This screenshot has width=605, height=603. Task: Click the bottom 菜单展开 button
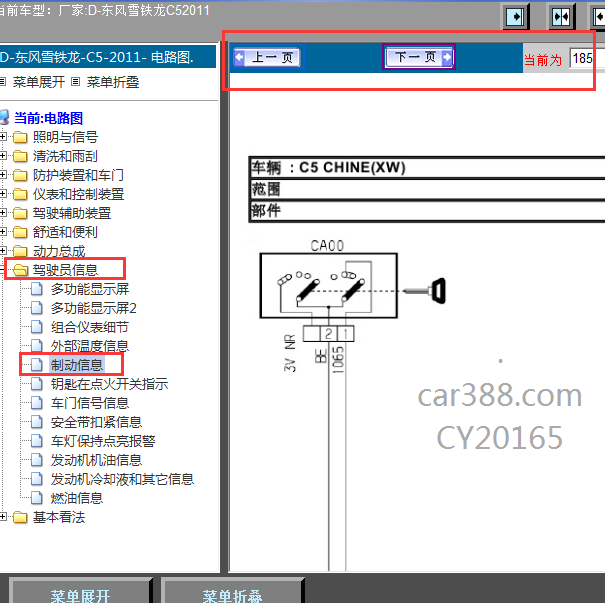tap(80, 593)
